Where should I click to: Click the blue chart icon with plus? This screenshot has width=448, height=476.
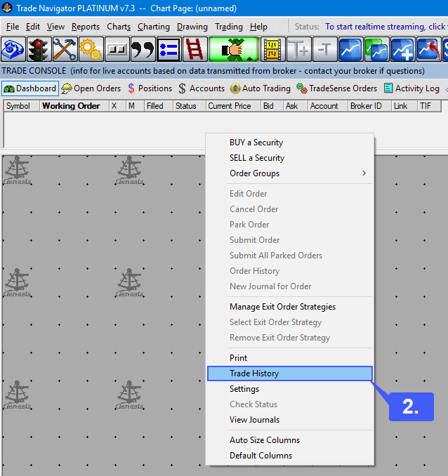(403, 49)
